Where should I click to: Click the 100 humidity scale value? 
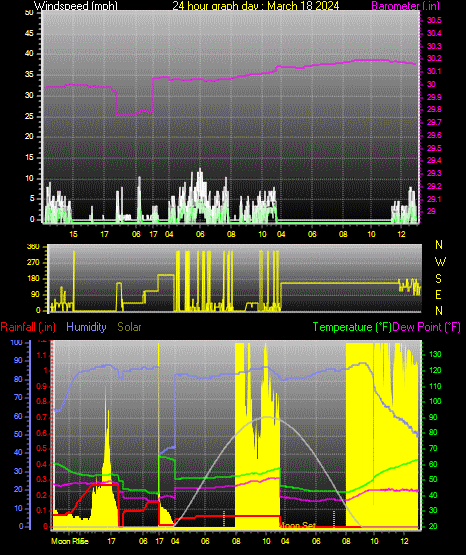pos(16,342)
